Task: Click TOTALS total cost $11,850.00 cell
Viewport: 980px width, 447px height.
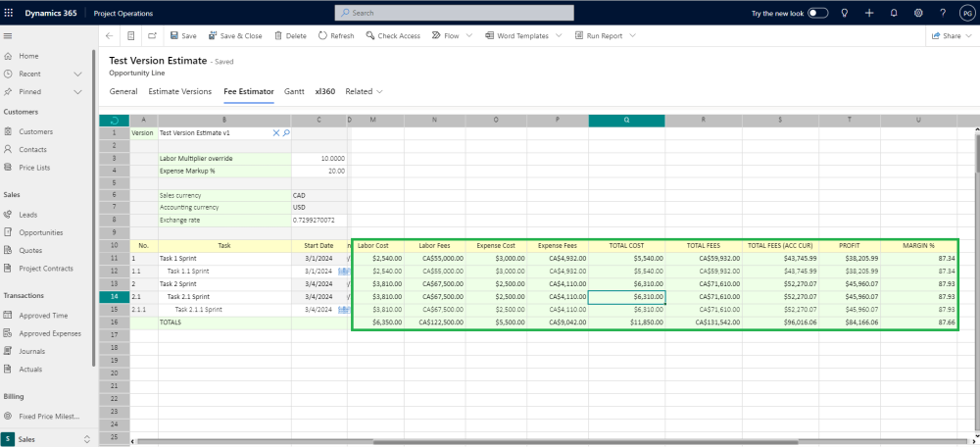Action: coord(626,323)
